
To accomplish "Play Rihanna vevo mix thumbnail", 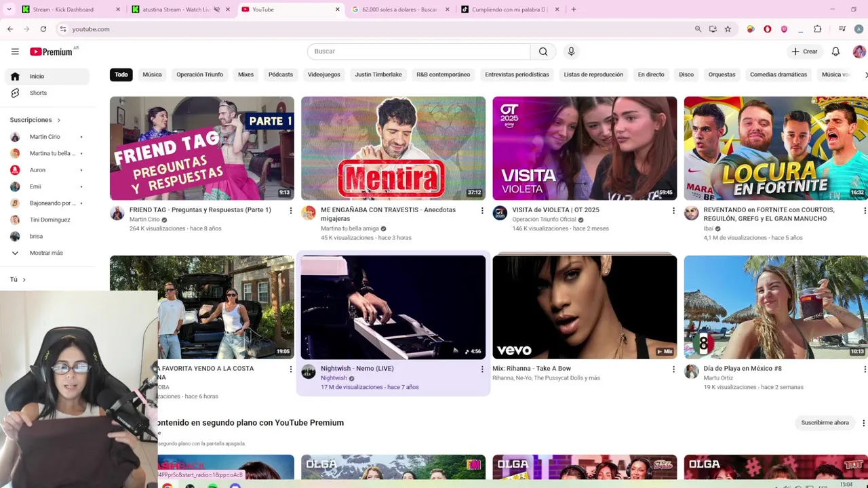I will click(585, 307).
